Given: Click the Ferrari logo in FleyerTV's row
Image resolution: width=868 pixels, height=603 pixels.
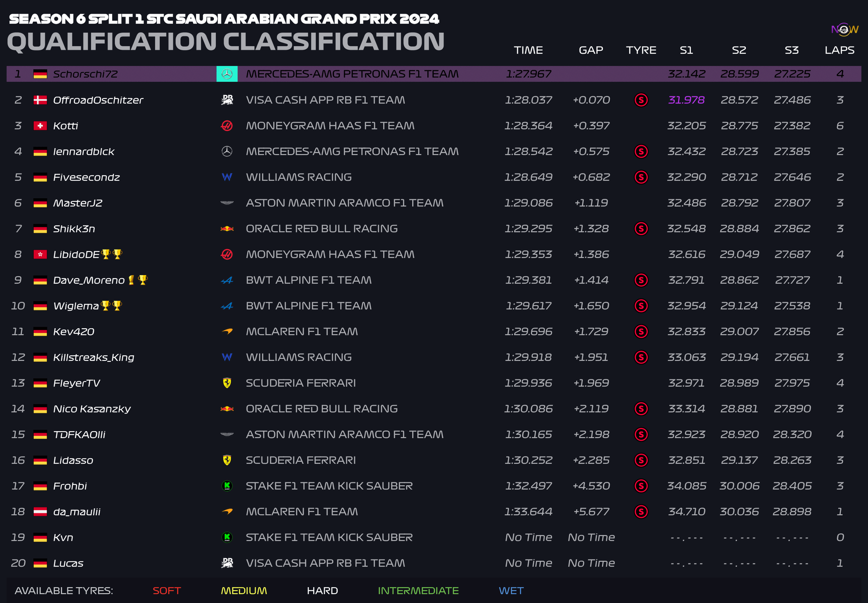Looking at the screenshot, I should (x=227, y=383).
